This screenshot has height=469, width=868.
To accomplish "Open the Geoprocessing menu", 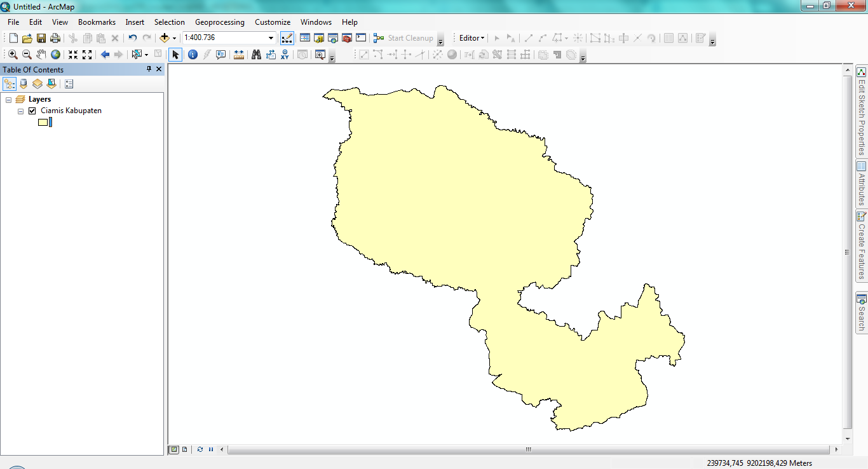I will [220, 22].
